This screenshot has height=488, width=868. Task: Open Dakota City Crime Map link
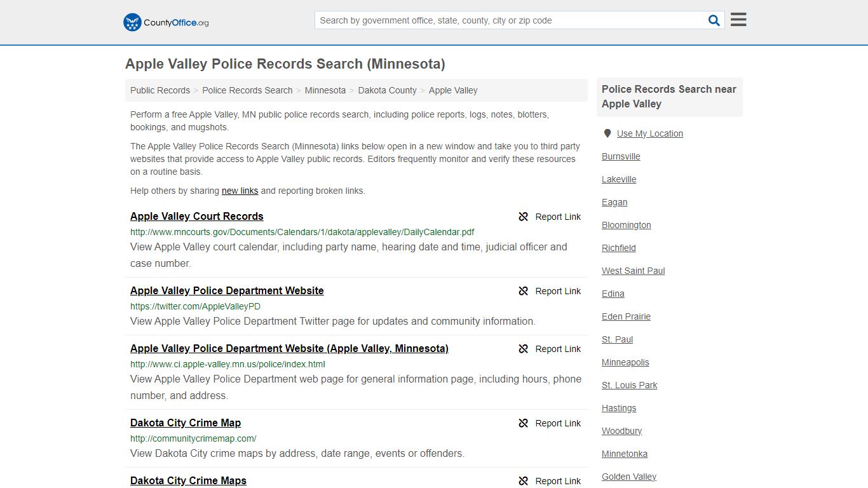tap(186, 423)
